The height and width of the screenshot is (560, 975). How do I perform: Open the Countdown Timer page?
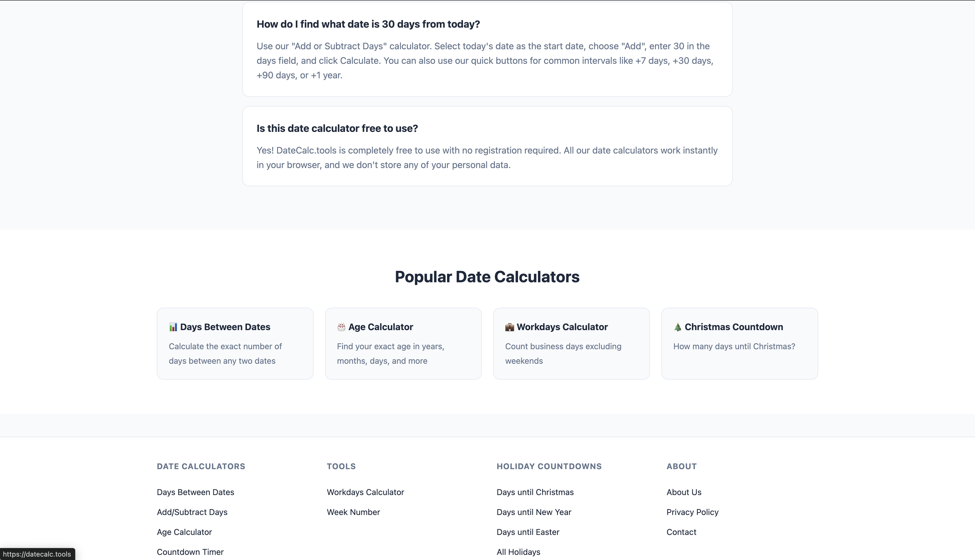pyautogui.click(x=190, y=552)
